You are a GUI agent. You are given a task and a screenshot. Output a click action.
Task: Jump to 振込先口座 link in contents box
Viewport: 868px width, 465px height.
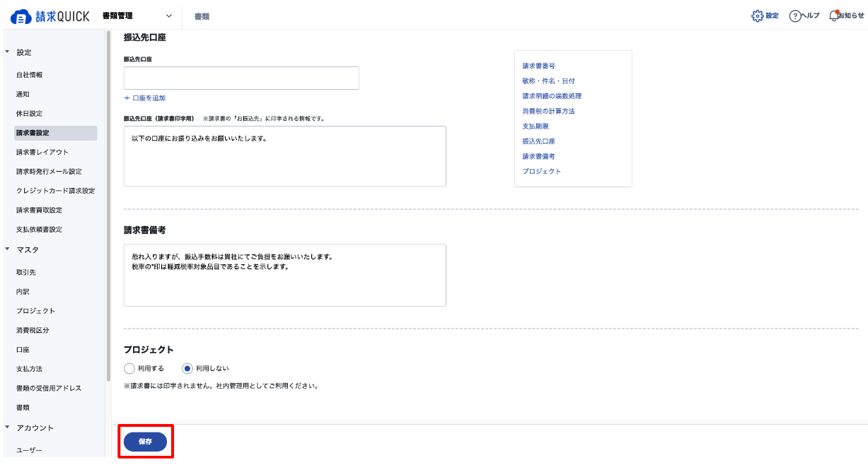(538, 141)
